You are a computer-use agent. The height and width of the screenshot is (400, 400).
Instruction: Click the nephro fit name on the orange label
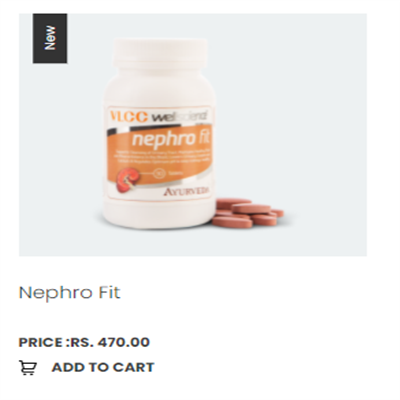[x=172, y=139]
